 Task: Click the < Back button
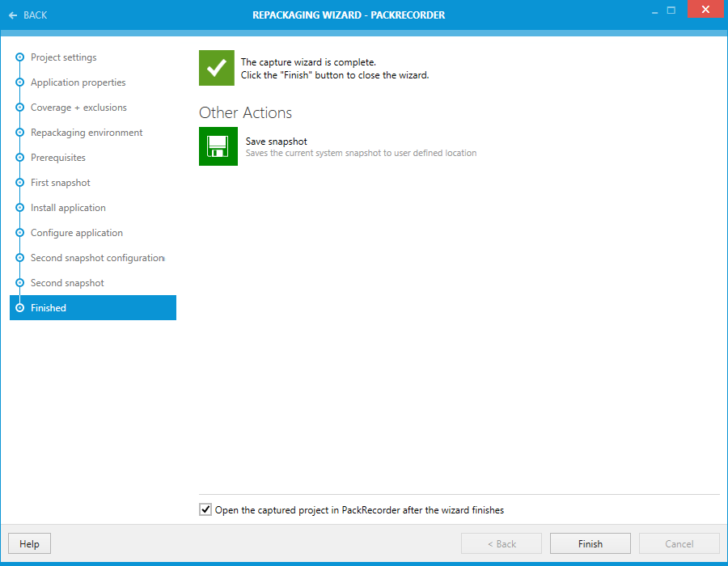coord(501,543)
